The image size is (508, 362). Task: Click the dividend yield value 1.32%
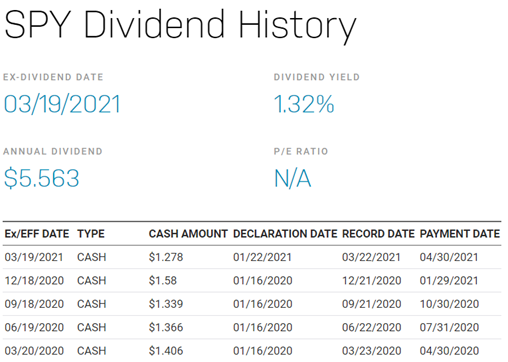pos(304,104)
